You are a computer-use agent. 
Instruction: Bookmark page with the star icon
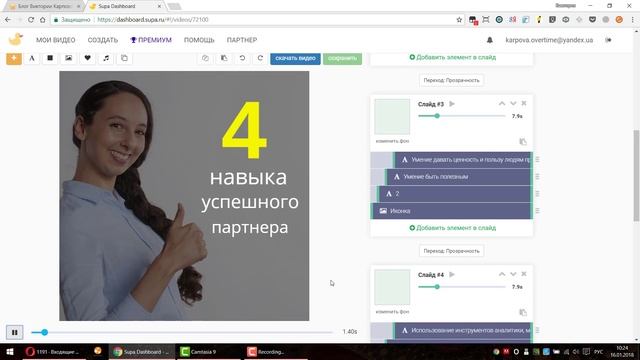(459, 20)
